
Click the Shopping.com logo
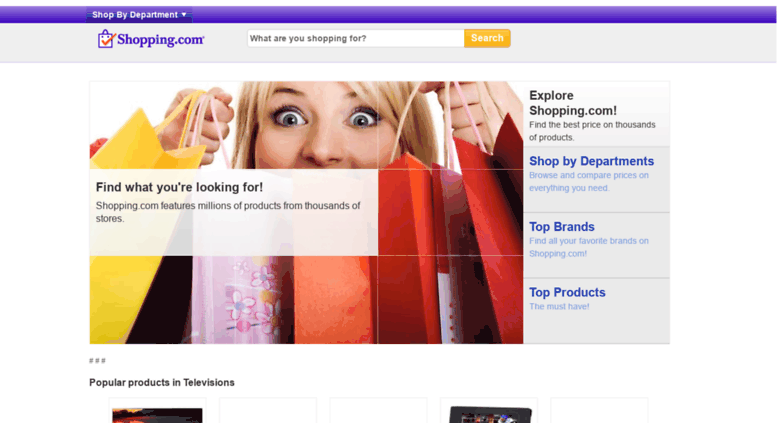(x=151, y=39)
